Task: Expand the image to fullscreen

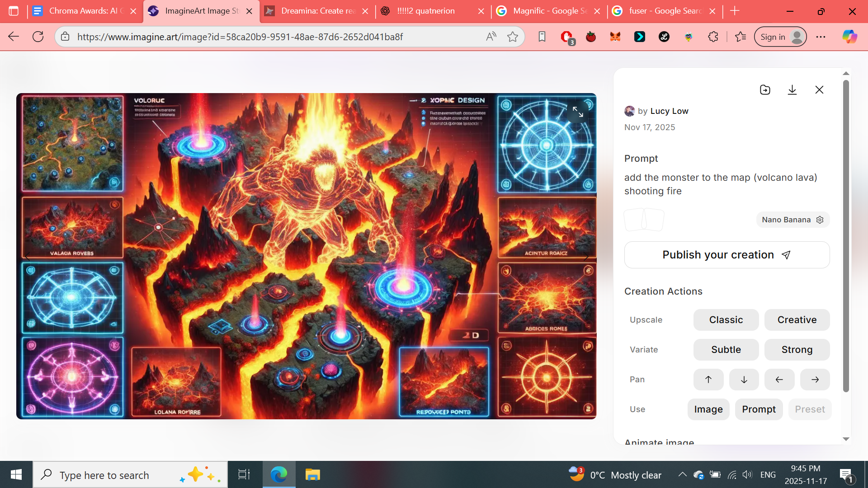Action: pyautogui.click(x=578, y=112)
